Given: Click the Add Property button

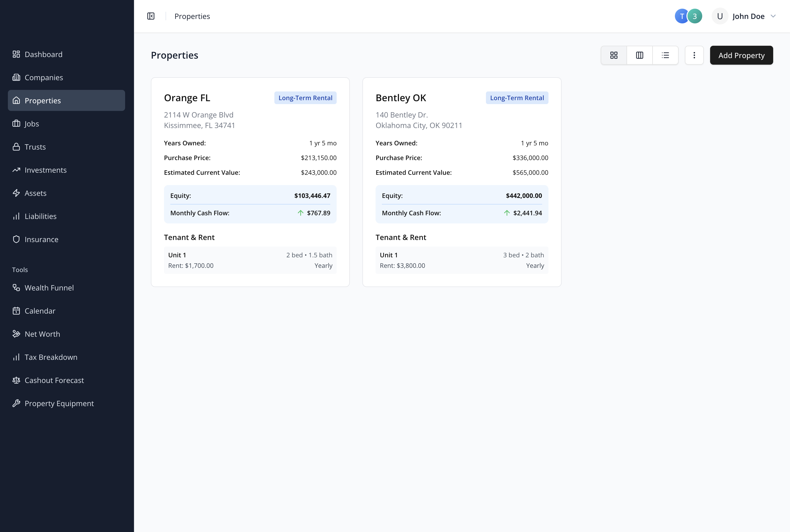Looking at the screenshot, I should [741, 55].
